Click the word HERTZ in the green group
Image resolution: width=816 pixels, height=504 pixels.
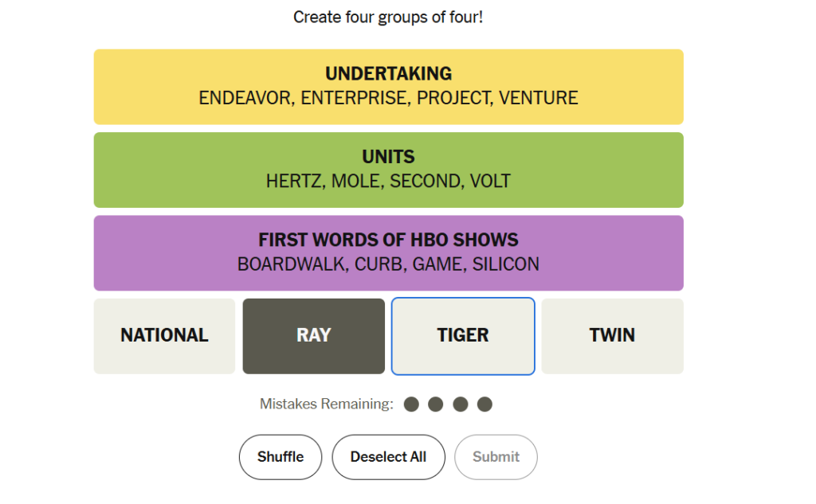click(294, 181)
